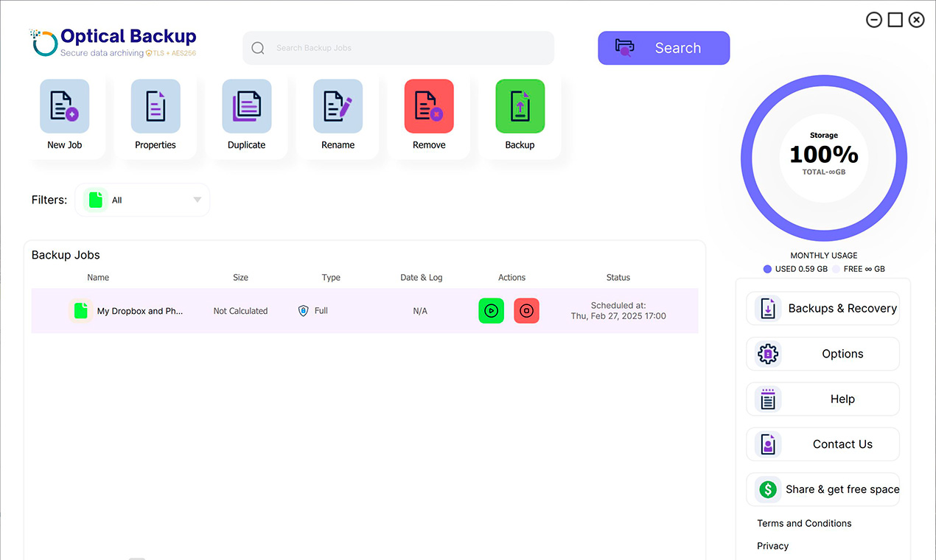Click the Options gear icon

(x=768, y=354)
